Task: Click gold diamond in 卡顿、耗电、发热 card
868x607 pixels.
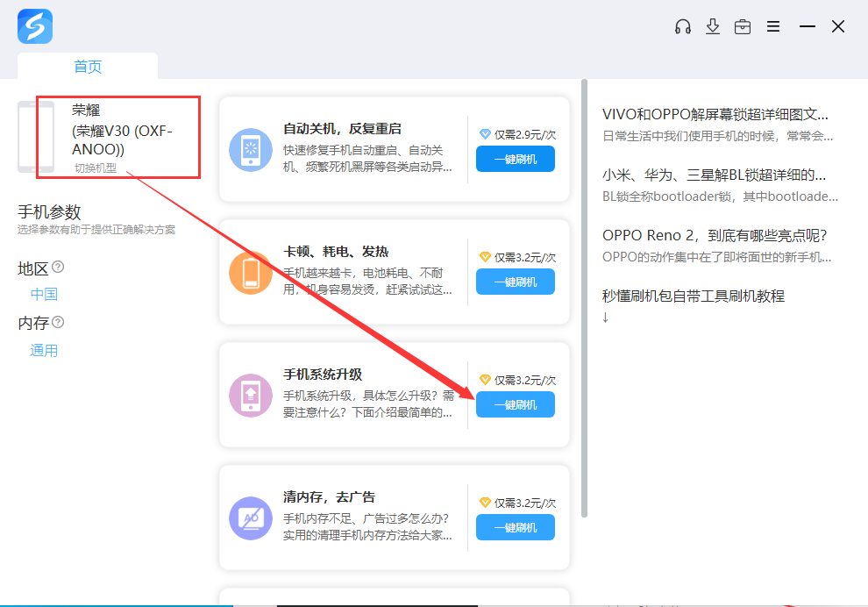Action: pos(485,257)
